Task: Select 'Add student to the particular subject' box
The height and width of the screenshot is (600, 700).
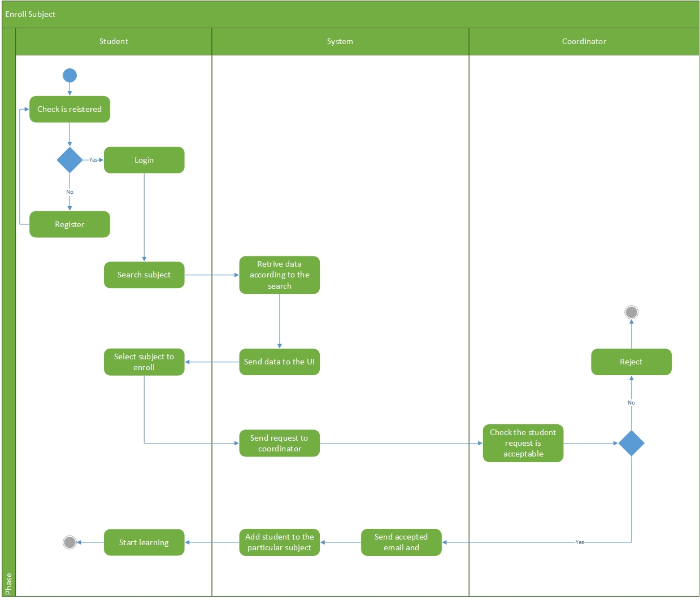Action: [x=280, y=542]
